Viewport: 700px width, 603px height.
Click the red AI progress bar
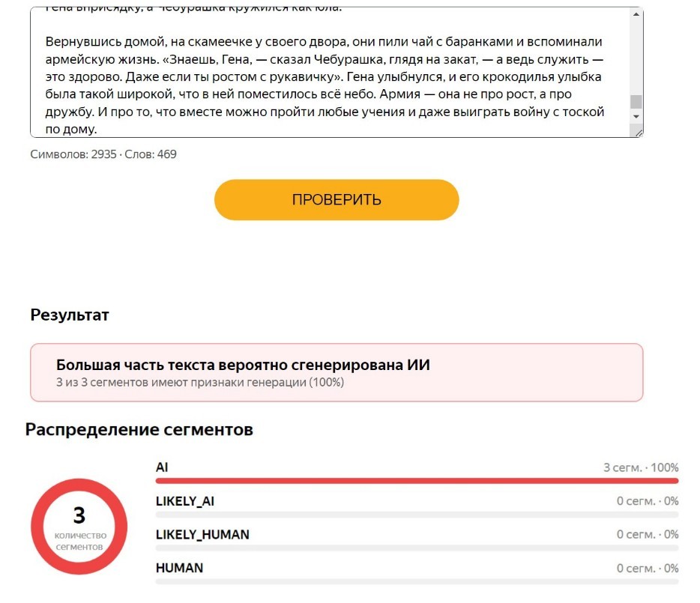[x=417, y=481]
